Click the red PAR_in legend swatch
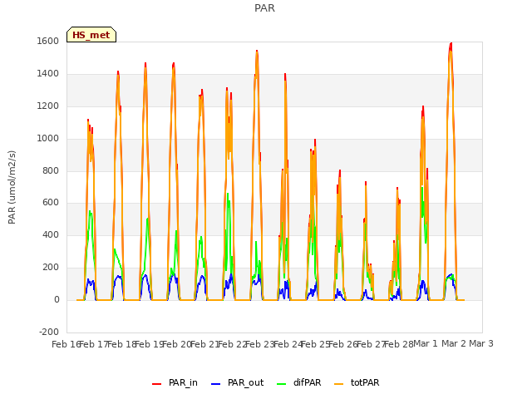Viewport: 532px width, 399px height. tap(156, 384)
